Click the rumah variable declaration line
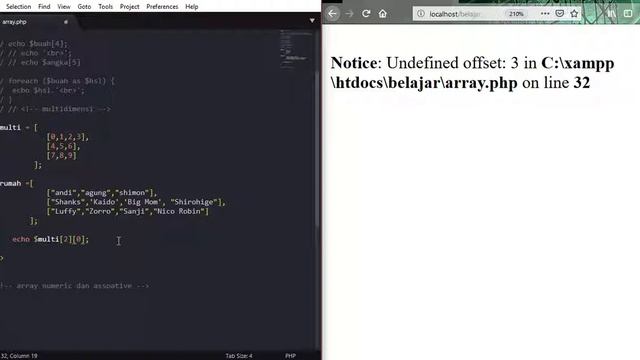The width and height of the screenshot is (640, 360). tap(17, 184)
